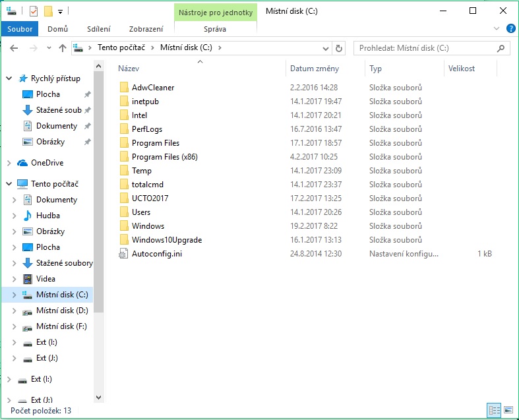The height and width of the screenshot is (420, 519).
Task: Click the Autoconfig.ini file icon
Action: pos(123,254)
